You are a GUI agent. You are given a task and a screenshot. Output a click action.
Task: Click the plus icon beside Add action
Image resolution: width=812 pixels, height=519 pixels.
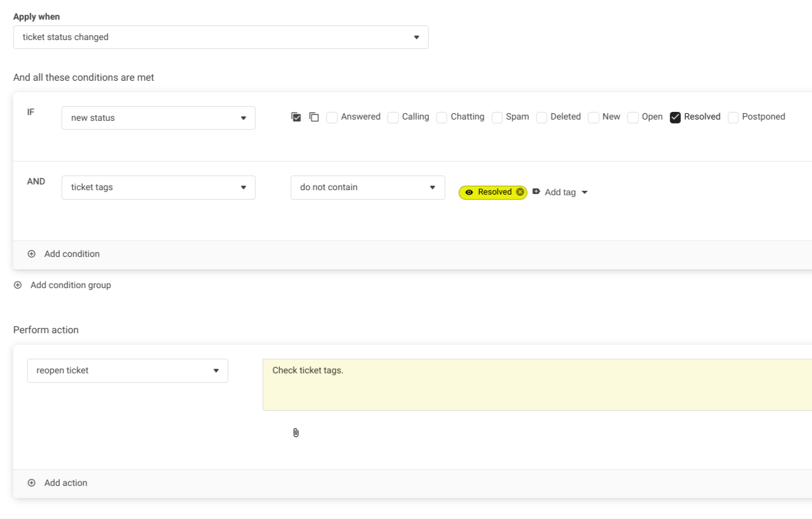click(32, 483)
